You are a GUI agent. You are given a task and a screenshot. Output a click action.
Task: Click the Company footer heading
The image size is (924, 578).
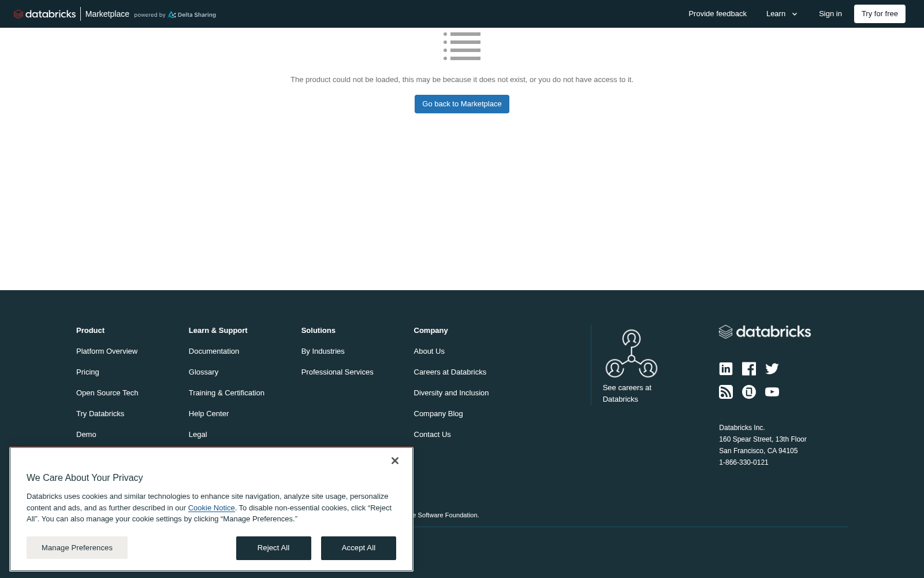tap(431, 331)
